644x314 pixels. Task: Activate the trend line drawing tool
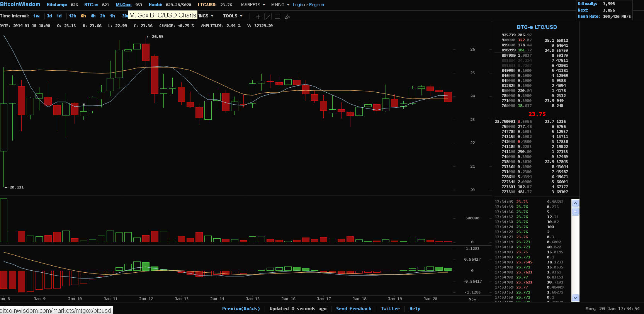(268, 17)
